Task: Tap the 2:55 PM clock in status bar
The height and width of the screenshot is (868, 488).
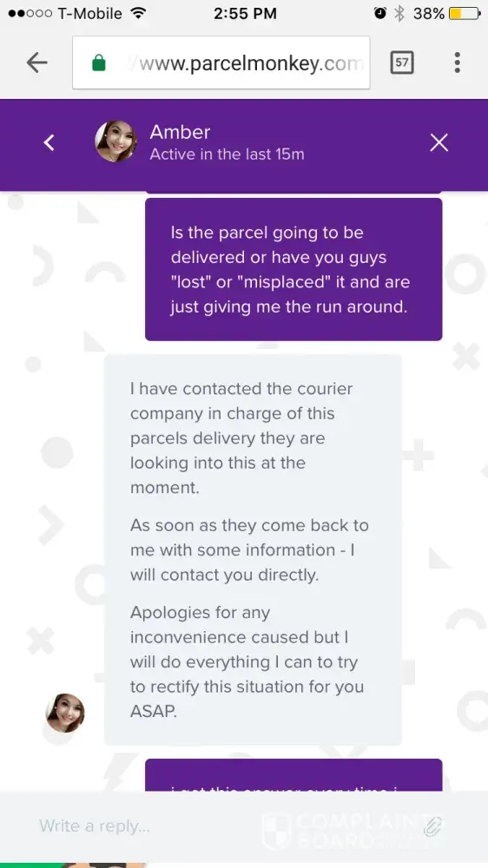Action: point(245,14)
